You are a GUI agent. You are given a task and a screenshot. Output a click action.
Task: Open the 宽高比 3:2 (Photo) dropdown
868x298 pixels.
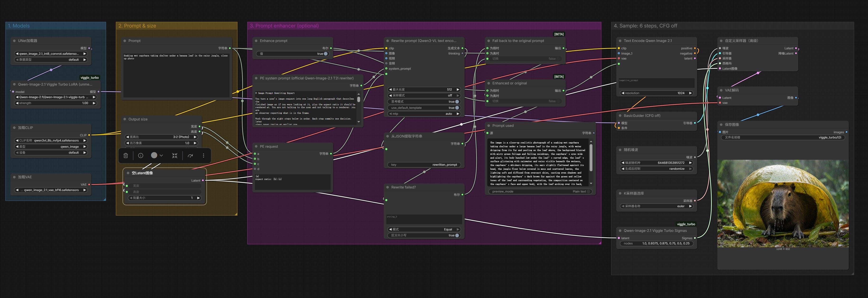(161, 137)
